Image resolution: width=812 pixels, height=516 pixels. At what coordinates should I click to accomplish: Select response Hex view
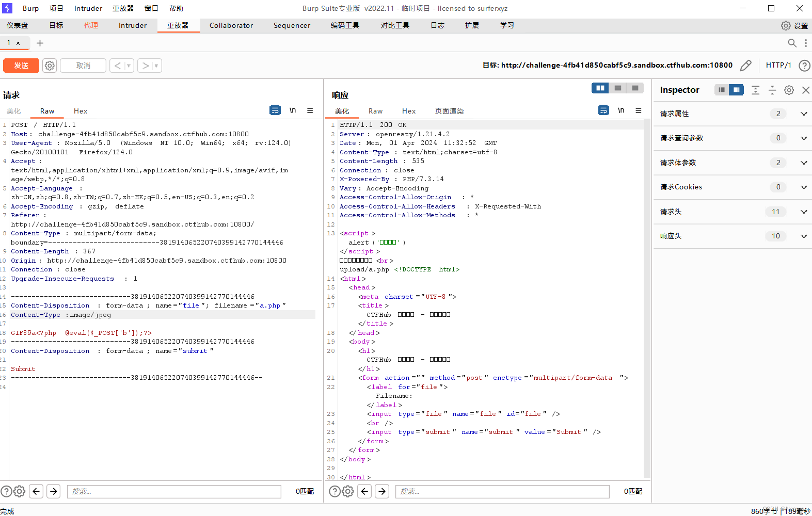(x=409, y=111)
